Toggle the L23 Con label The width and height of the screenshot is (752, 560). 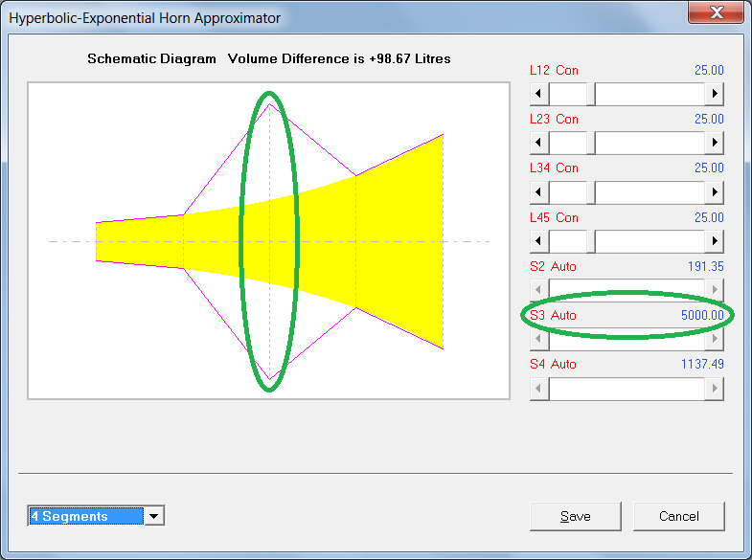[554, 120]
